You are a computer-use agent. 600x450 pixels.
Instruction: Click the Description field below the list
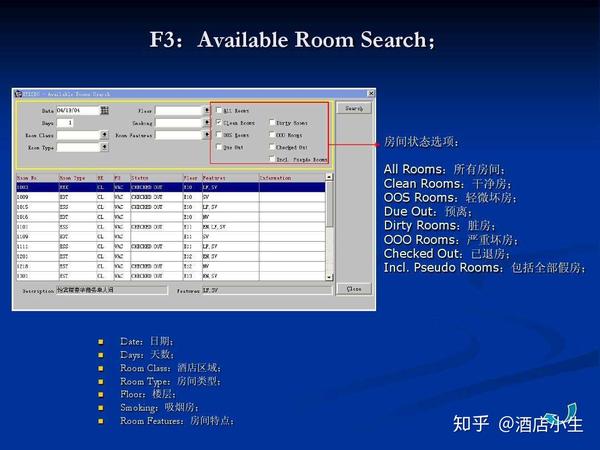coord(112,290)
